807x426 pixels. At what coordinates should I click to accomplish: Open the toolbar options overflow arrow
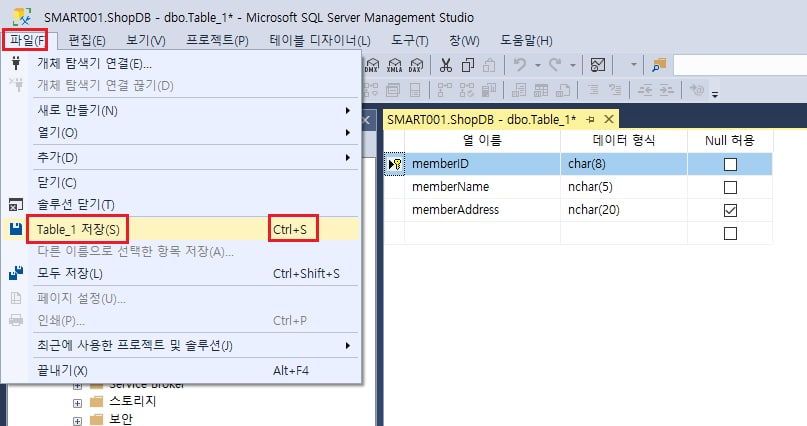tap(715, 94)
